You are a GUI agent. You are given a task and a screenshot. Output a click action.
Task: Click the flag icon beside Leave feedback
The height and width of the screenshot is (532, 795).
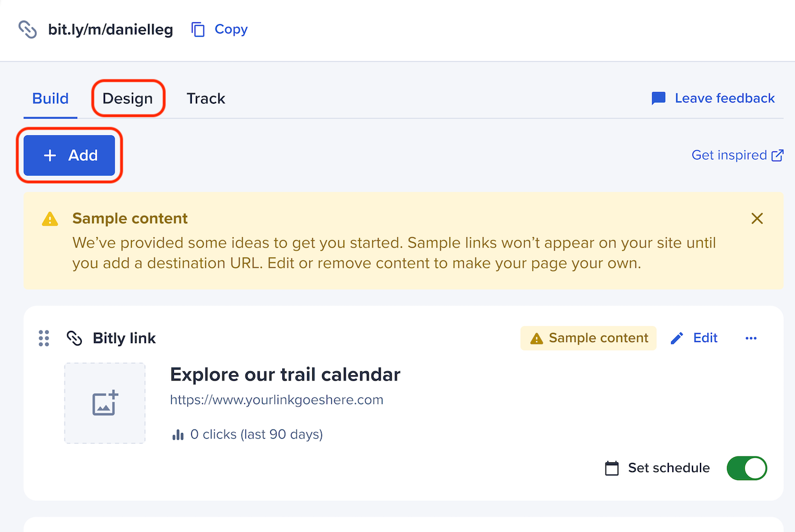tap(657, 98)
